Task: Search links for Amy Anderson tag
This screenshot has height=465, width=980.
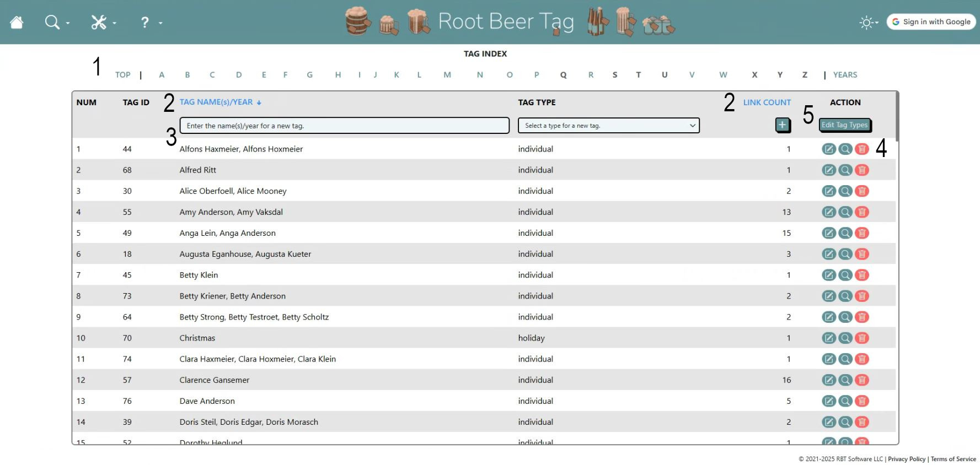Action: point(845,212)
